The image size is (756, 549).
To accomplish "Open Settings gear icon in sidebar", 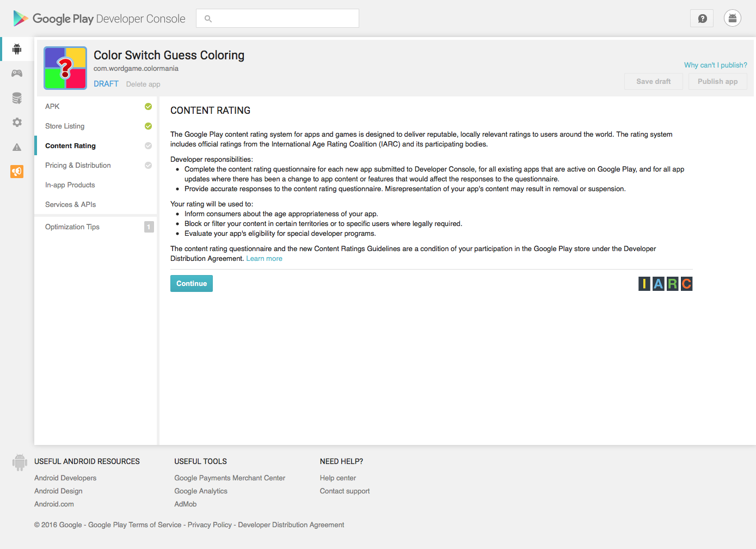I will [x=17, y=123].
